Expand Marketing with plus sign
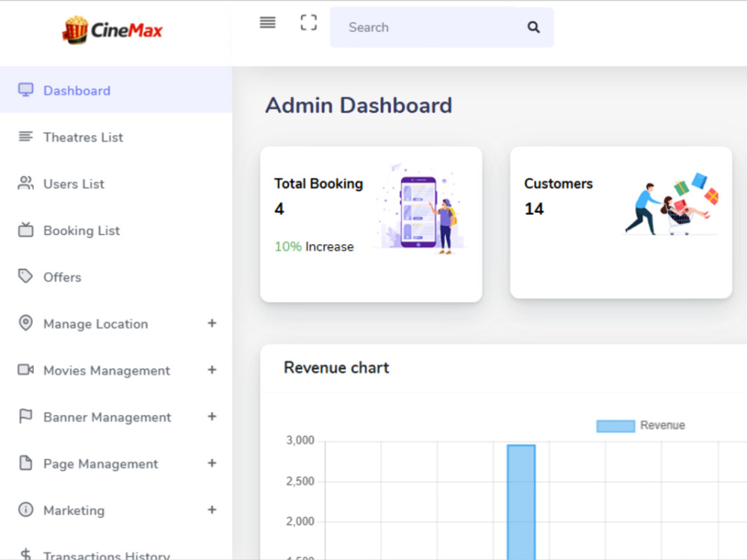Image resolution: width=747 pixels, height=560 pixels. coord(212,510)
